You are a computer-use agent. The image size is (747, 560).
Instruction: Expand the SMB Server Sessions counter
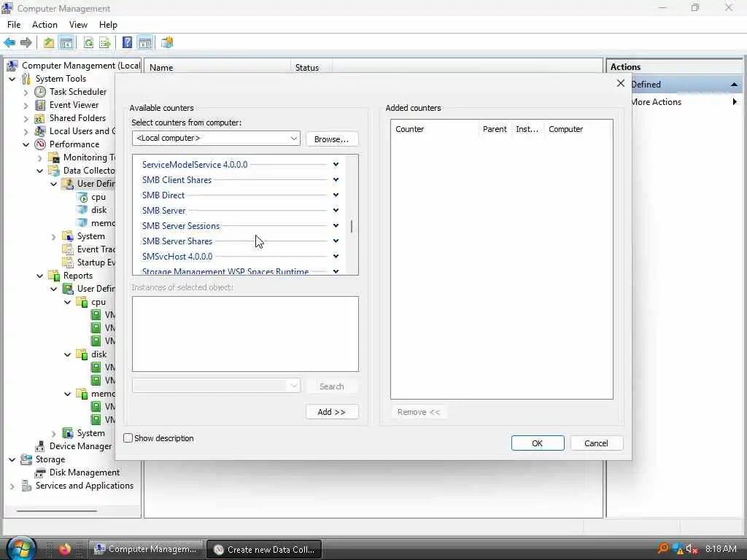click(336, 225)
